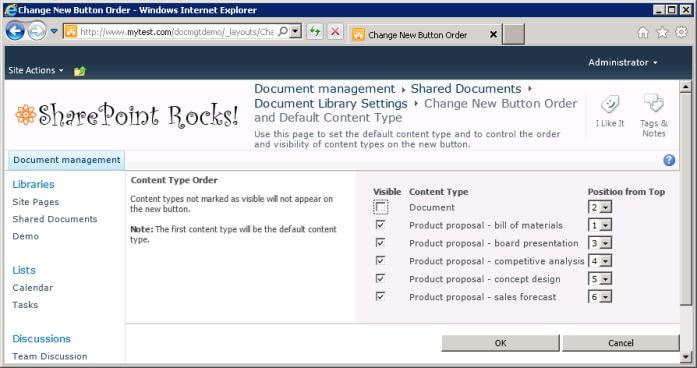Uncheck Visible for sales forecast
Viewport: 697px width, 368px height.
coord(381,296)
